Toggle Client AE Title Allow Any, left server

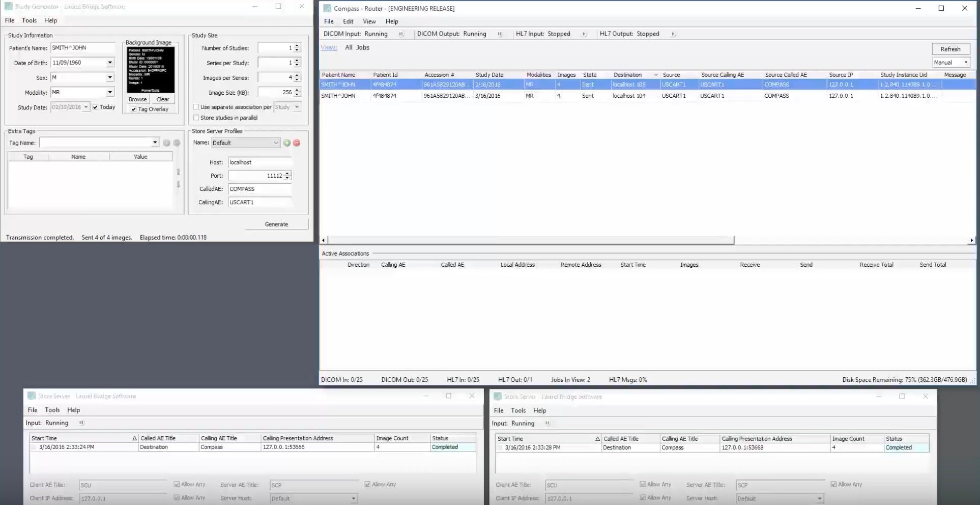pos(177,484)
